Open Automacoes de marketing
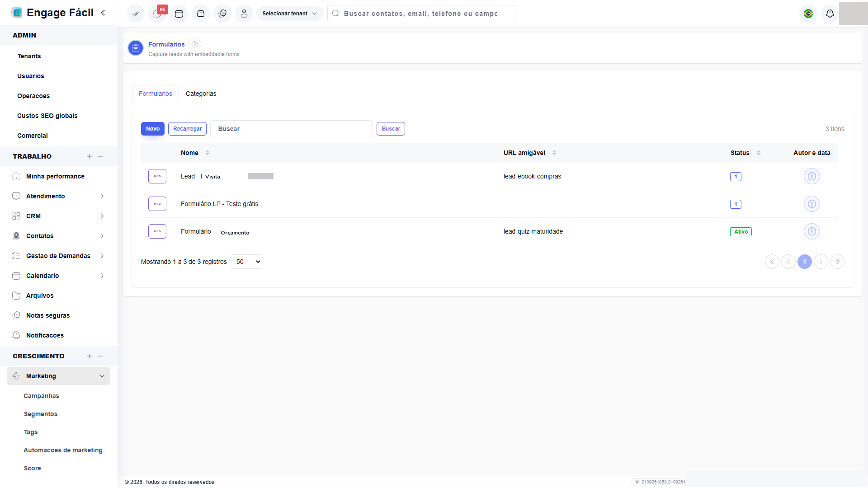Screen dimensions: 868x488 (x=63, y=450)
